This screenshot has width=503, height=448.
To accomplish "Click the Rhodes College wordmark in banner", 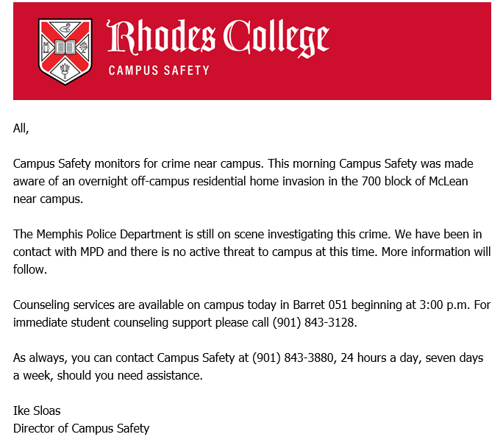I will point(218,39).
